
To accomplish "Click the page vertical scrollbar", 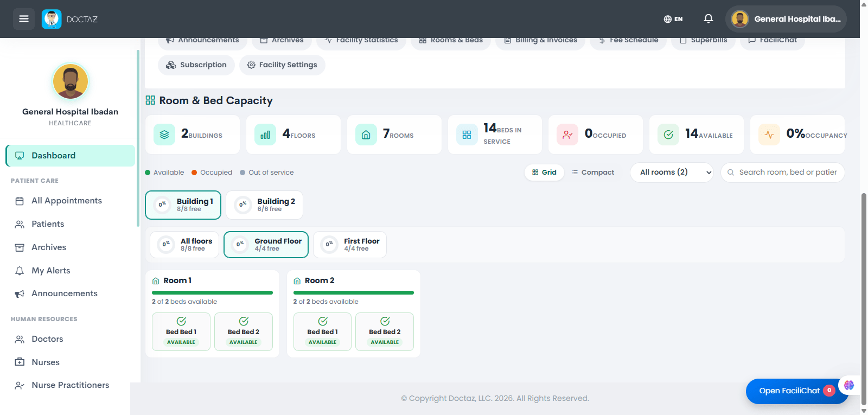I will [x=864, y=298].
